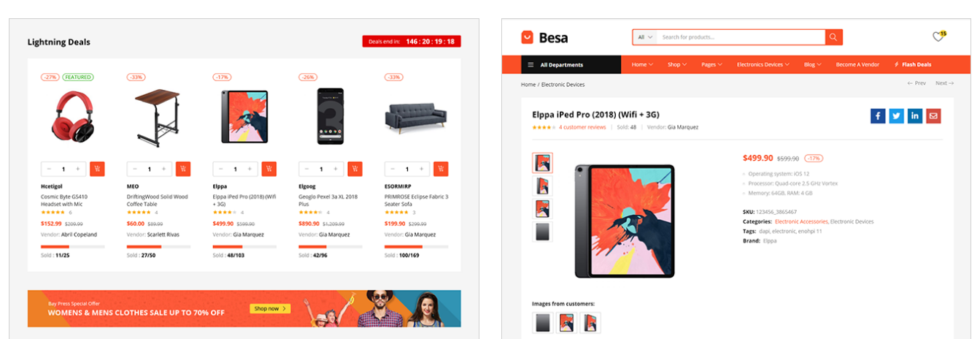
Task: Select the last dark gallery thumbnail
Action: pos(543,232)
